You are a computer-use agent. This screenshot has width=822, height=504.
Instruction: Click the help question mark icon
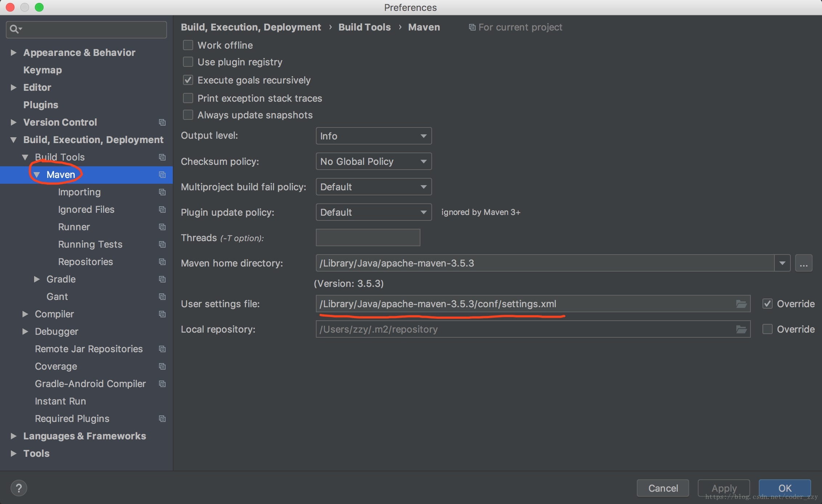19,488
